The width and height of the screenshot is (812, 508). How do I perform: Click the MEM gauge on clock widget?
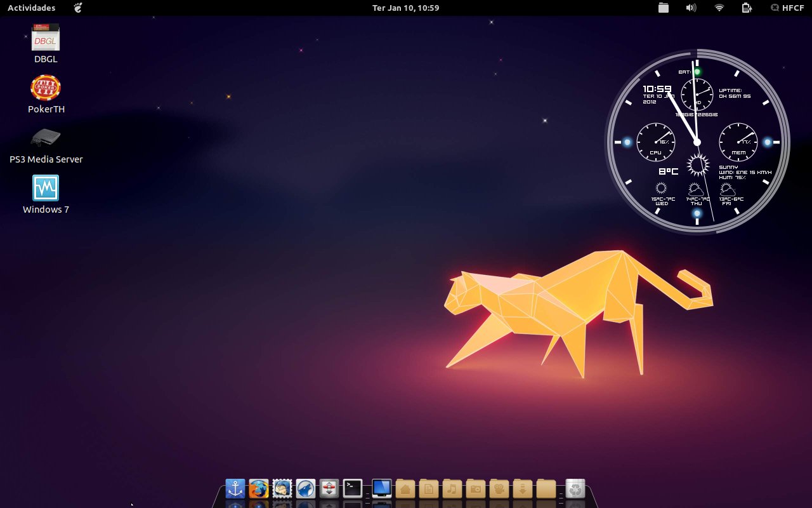point(738,142)
